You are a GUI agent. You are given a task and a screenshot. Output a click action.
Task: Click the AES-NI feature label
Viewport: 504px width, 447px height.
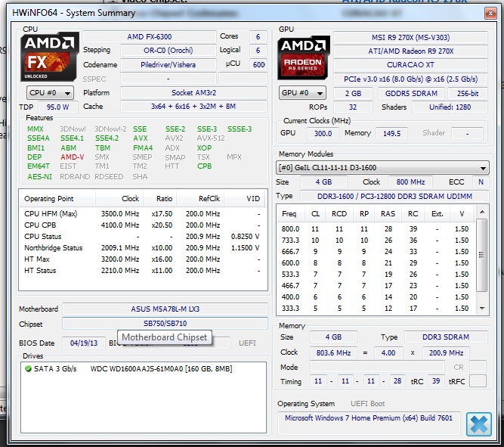pos(39,177)
